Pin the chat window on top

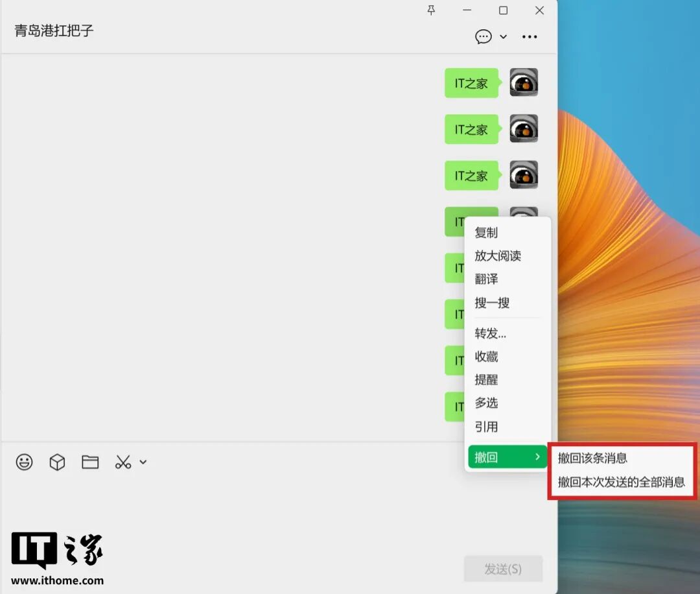tap(431, 10)
